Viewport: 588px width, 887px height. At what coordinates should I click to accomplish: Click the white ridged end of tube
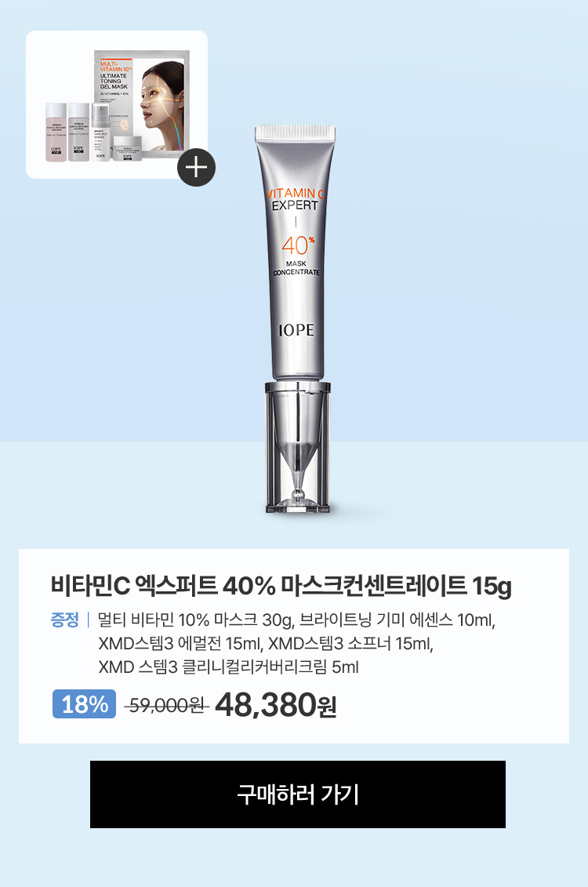[295, 133]
